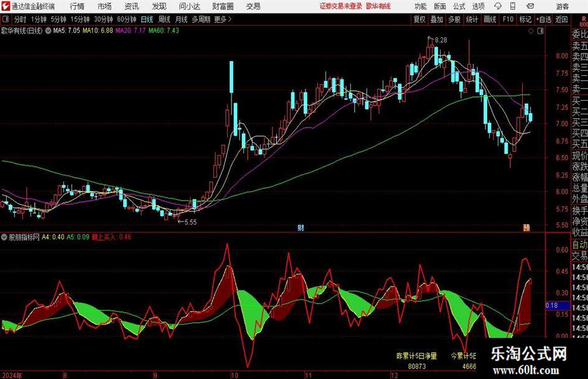Toggle the left sidebar panel icon
588x379 pixels.
pos(6,19)
